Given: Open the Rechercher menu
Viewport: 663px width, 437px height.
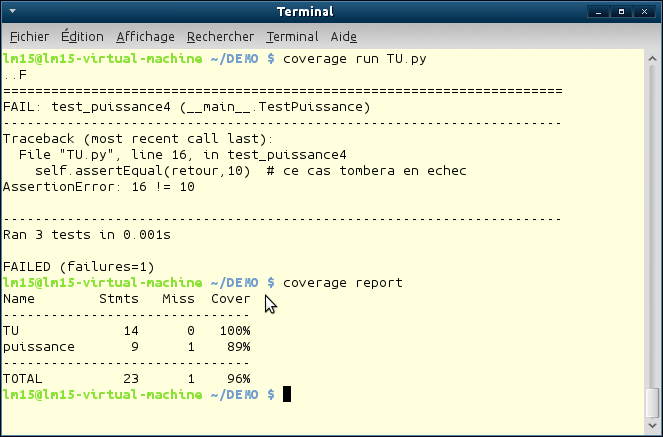Looking at the screenshot, I should [x=220, y=36].
